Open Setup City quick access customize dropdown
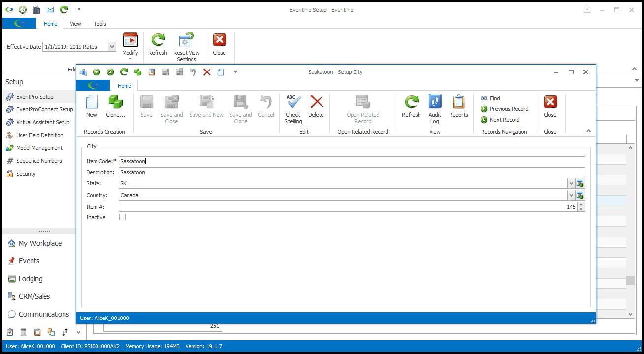This screenshot has width=644, height=354. click(235, 72)
